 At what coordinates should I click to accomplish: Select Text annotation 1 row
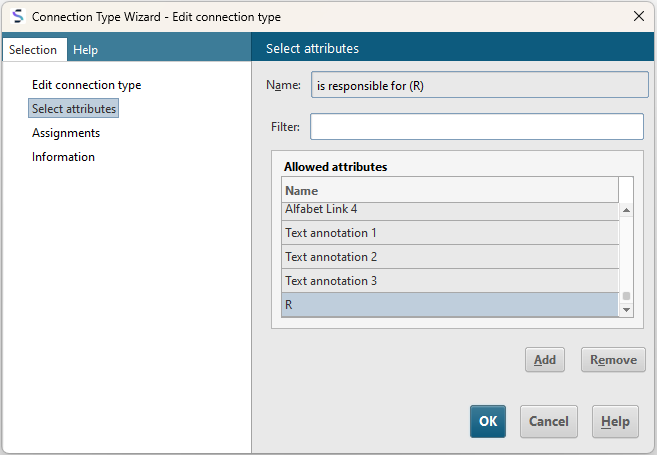pos(450,233)
